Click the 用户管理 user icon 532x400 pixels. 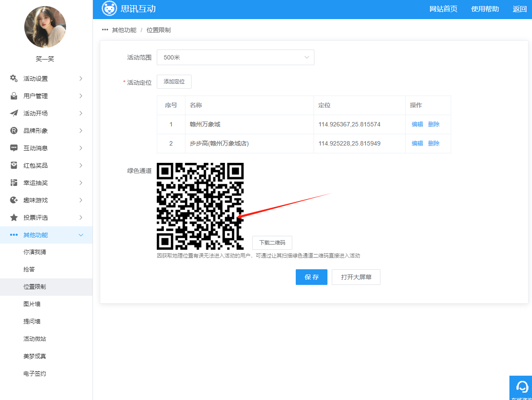coord(13,96)
